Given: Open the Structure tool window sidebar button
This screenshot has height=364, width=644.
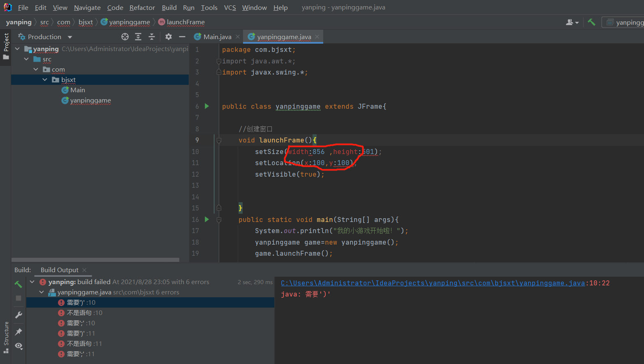Looking at the screenshot, I should [6, 338].
